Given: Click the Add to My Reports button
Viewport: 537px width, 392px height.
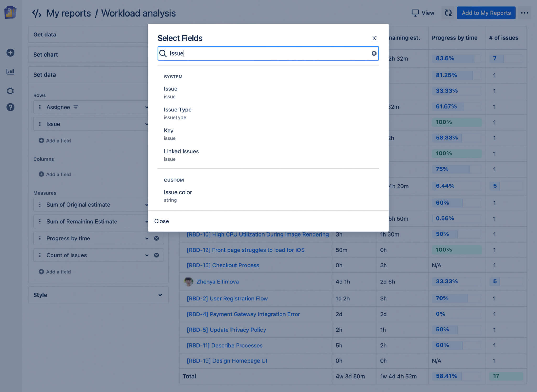Looking at the screenshot, I should point(486,13).
